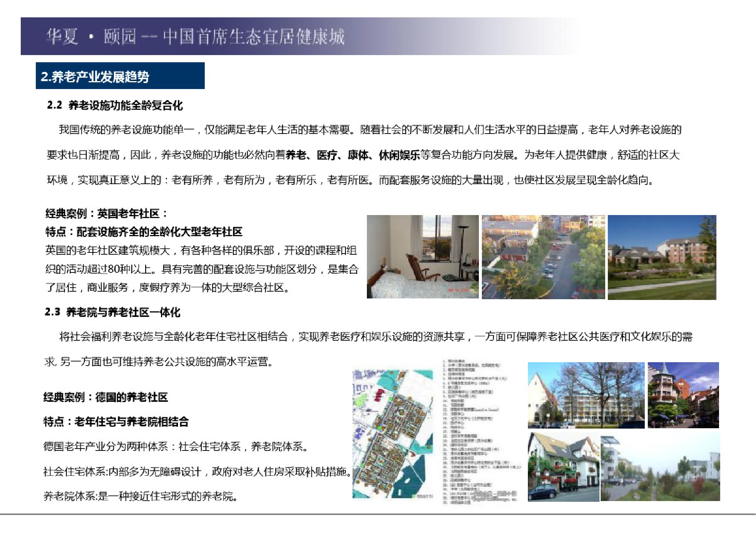Click subheading '2.3 养老院与养老社区一体化'

coord(112,312)
